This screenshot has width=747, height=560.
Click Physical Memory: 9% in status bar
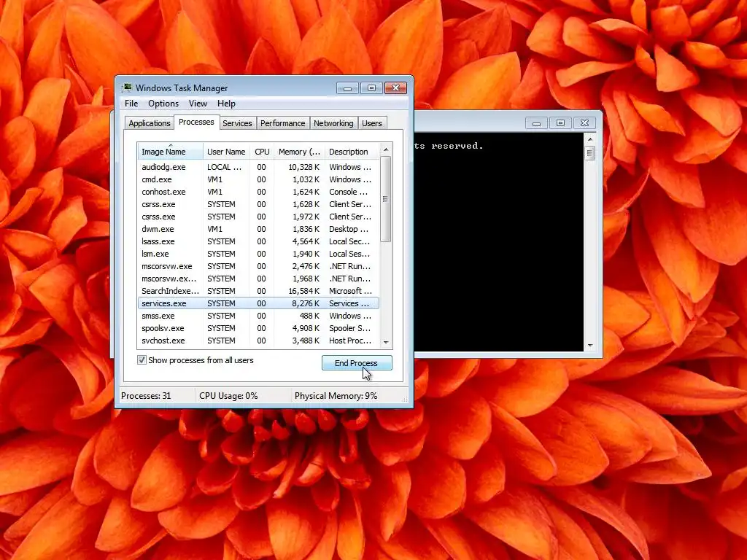[x=336, y=396]
